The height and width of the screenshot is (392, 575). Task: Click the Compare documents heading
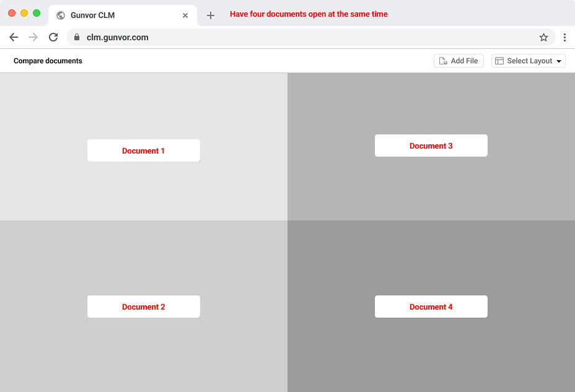click(x=48, y=61)
